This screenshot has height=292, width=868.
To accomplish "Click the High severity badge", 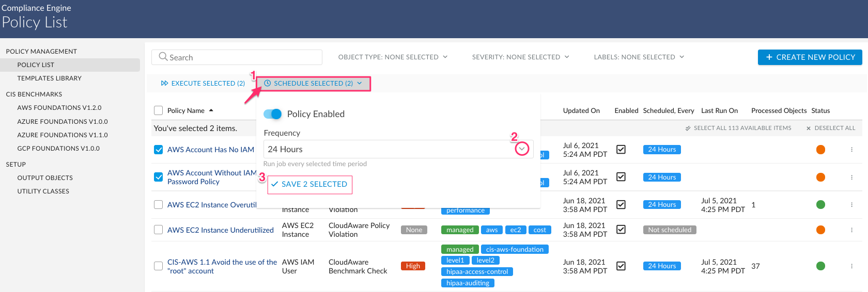I will click(x=413, y=266).
